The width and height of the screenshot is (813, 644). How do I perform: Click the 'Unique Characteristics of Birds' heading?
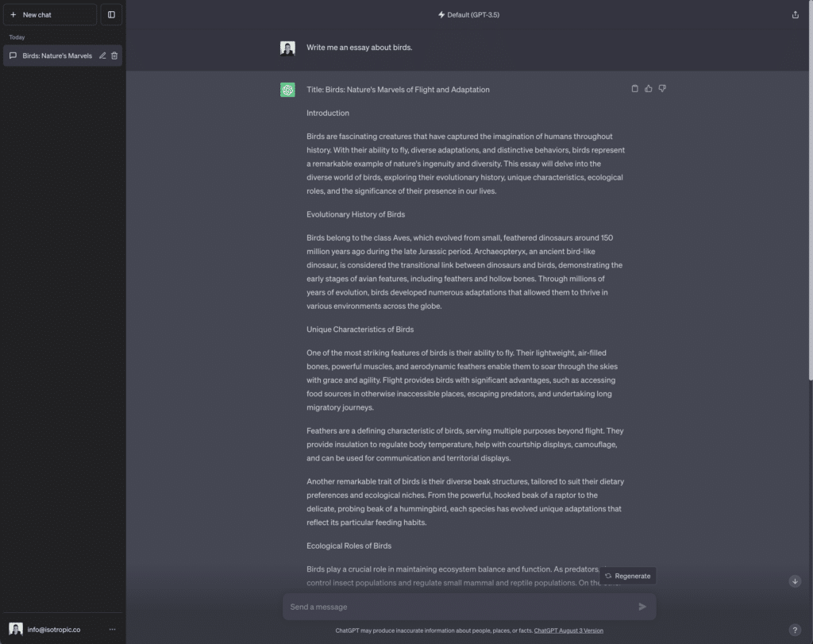tap(360, 330)
